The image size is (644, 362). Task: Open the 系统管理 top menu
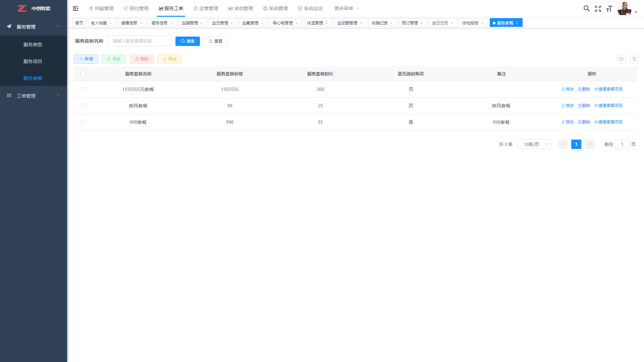pyautogui.click(x=275, y=8)
